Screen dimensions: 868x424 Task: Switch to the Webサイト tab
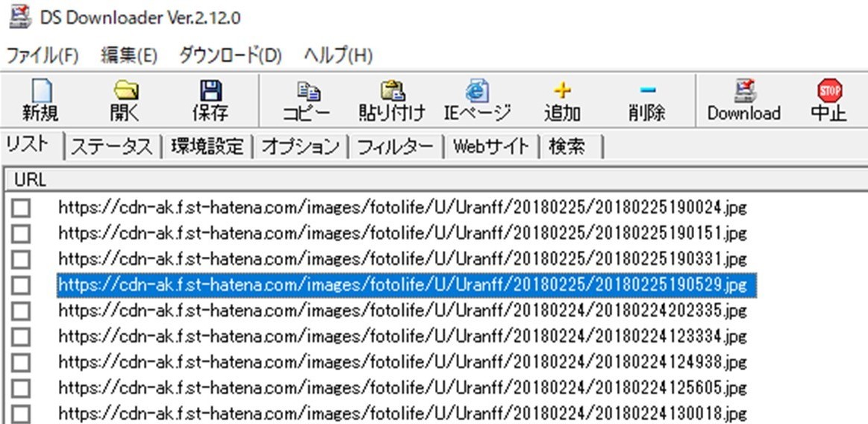click(491, 147)
